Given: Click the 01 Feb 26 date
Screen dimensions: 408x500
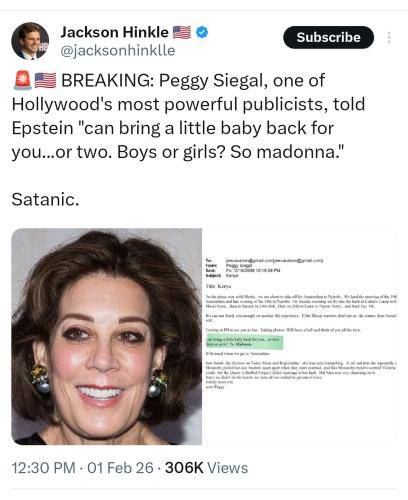Looking at the screenshot, I should [120, 468].
